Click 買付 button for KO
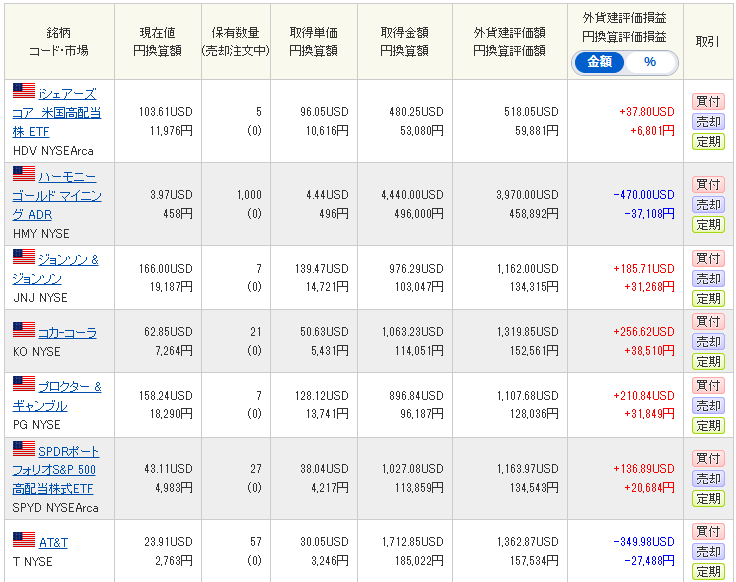Viewport: 736px width, 582px height. 708,322
